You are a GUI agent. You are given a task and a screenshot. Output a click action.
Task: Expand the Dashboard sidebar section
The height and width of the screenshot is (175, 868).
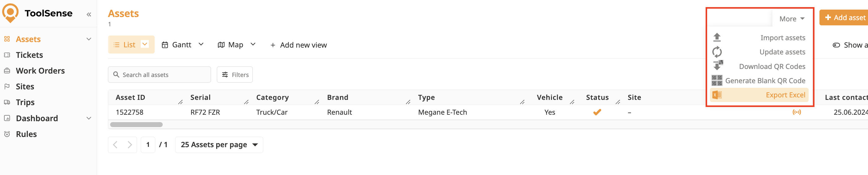(x=89, y=118)
